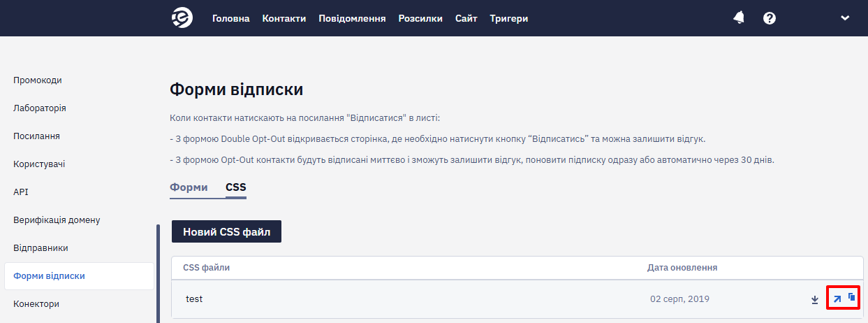Image resolution: width=868 pixels, height=323 pixels.
Task: Open Лабораторія in the sidebar
Action: coord(40,108)
